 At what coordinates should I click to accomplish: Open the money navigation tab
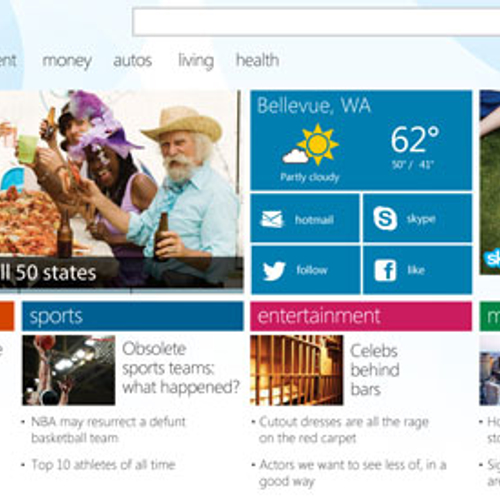(67, 61)
